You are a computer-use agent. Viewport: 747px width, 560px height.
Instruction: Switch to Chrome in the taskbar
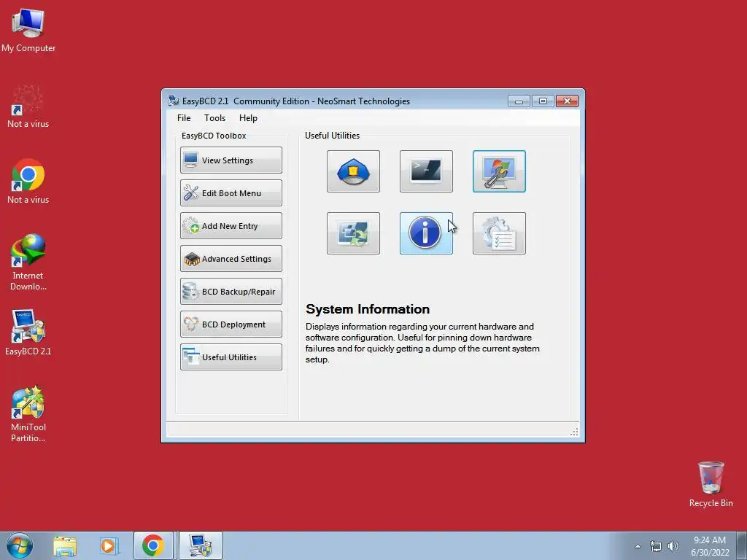[x=153, y=545]
